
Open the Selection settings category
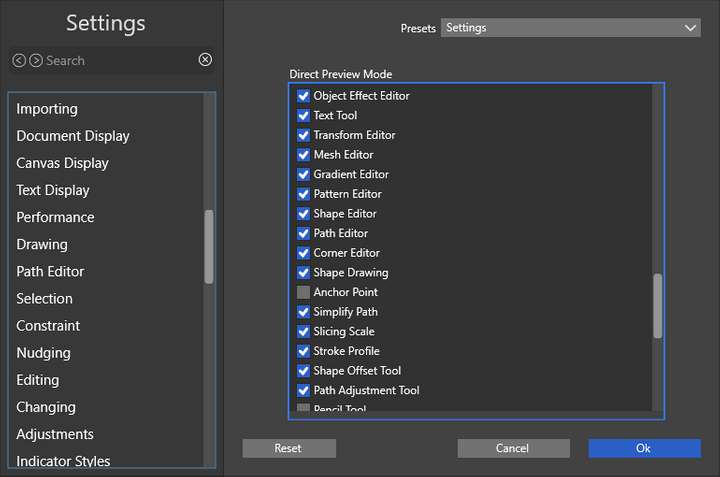[44, 298]
